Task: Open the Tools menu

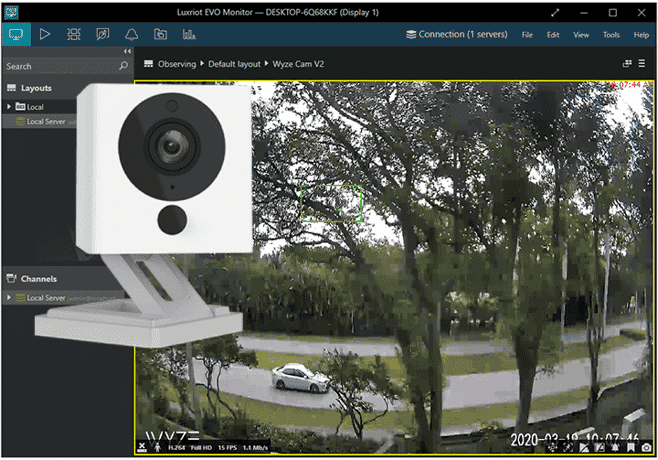Action: [x=610, y=34]
